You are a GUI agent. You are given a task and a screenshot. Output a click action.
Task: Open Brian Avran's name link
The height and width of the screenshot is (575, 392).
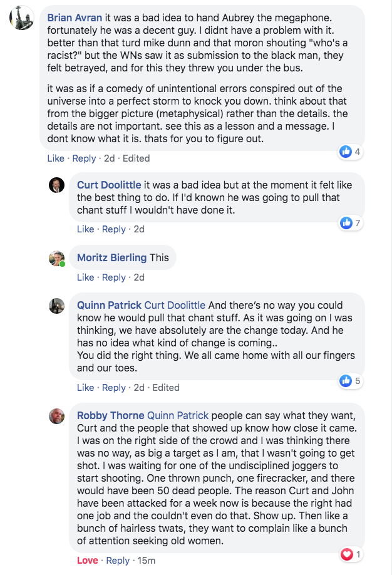[75, 18]
